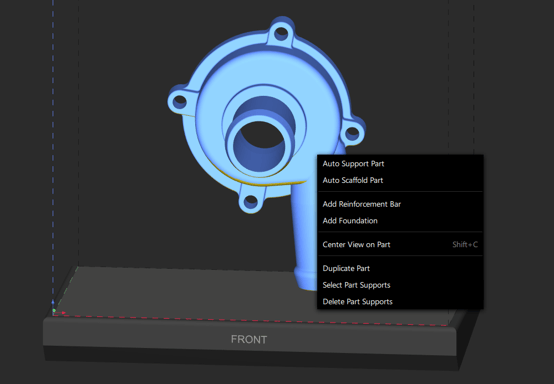Click Duplicate Part in context menu
This screenshot has height=384, width=554.
click(400, 268)
